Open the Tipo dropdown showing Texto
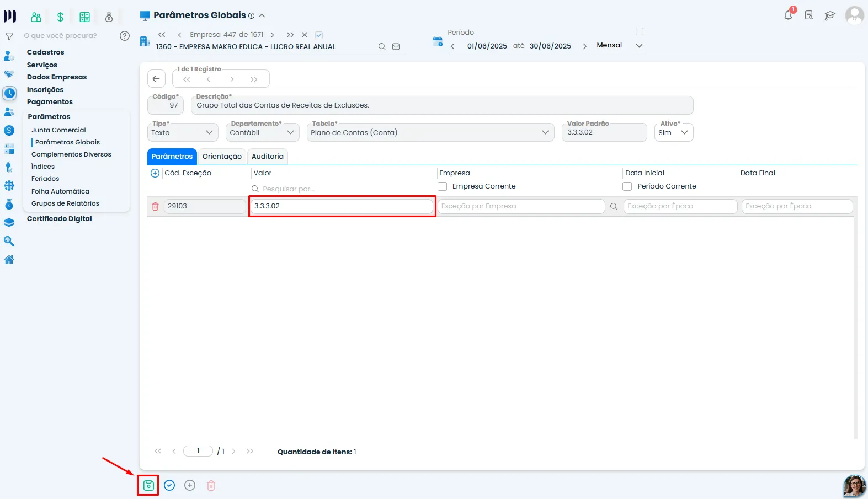Screen dimensions: 868x499 [183, 132]
